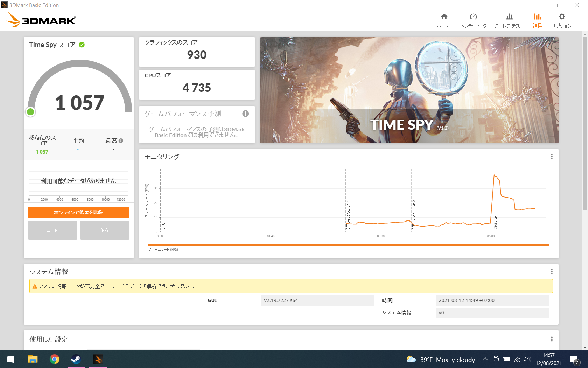Open the ストレステスト (Stress test) tab

[509, 21]
